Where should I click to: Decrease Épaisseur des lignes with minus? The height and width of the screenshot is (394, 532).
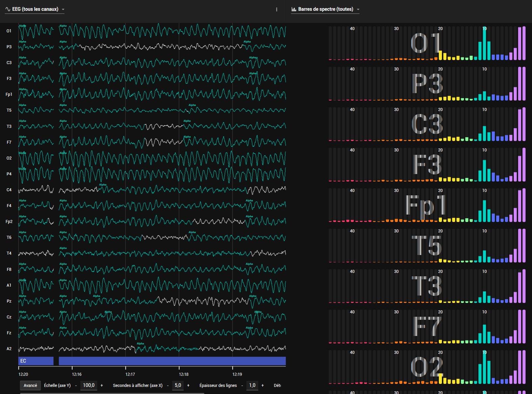click(x=242, y=385)
